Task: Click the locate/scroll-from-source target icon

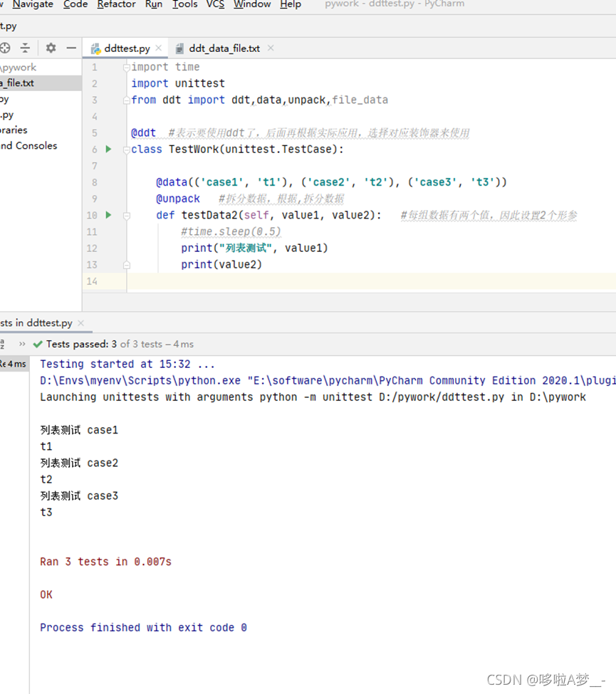Action: point(5,48)
